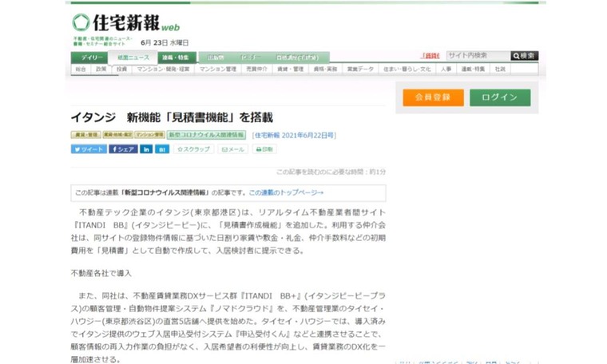Image resolution: width=607 pixels, height=364 pixels.
Task: Click the LinkedIn share icon
Action: (146, 149)
